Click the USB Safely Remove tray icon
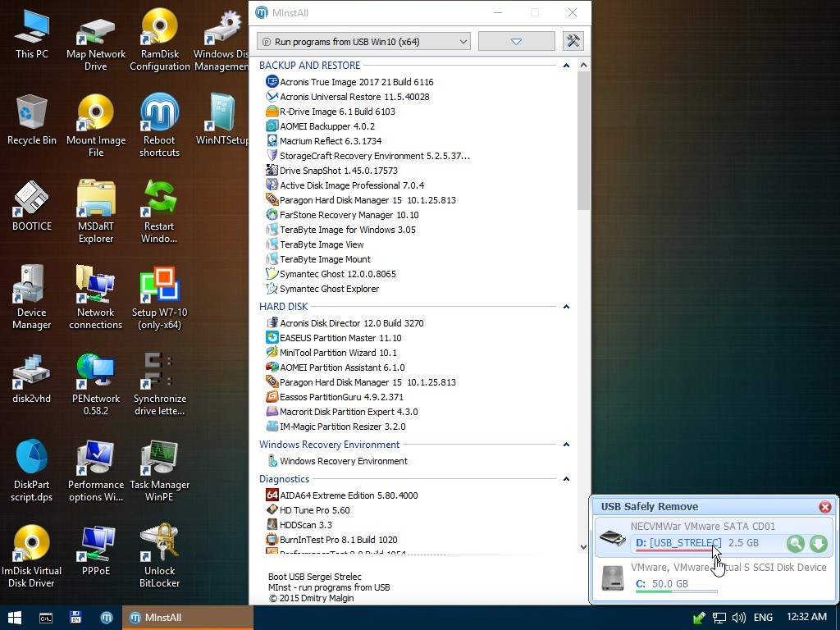Screen dimensions: 840x630 click(x=699, y=618)
